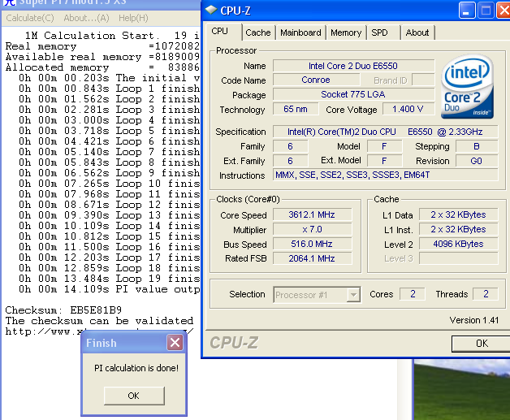
Task: Click Core Voltage value 1.400 V
Action: 408,110
